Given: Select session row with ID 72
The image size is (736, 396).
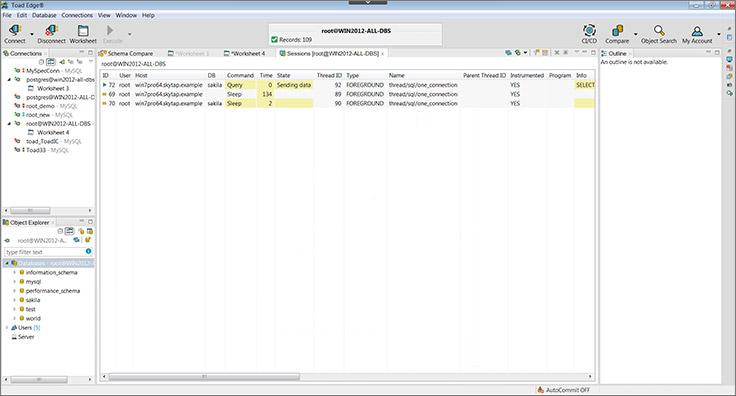Looking at the screenshot, I should tap(347, 85).
